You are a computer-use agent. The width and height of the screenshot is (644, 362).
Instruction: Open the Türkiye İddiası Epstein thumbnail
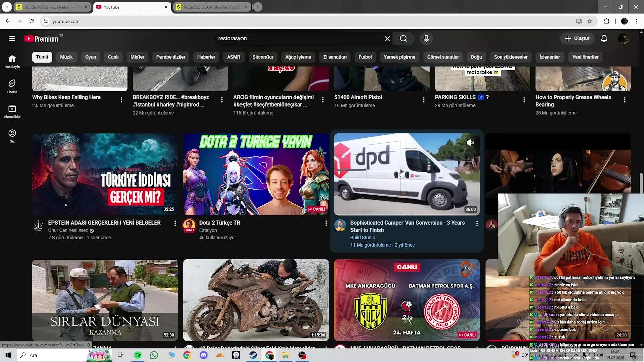click(105, 174)
